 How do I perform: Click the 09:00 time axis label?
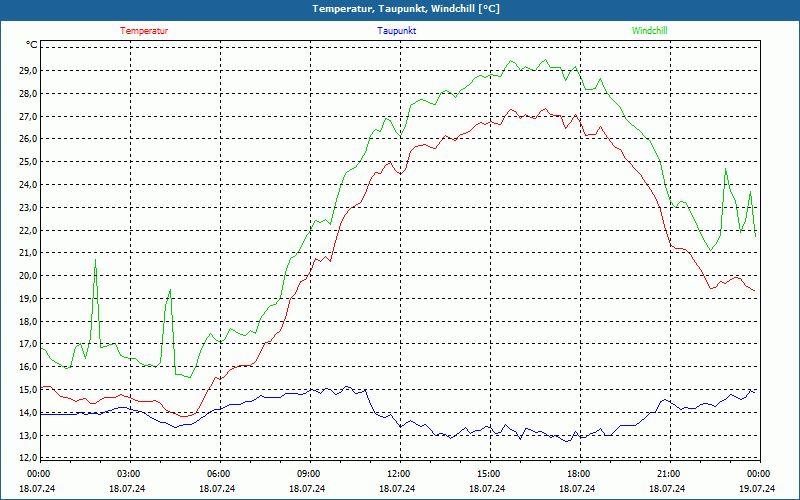(x=308, y=474)
